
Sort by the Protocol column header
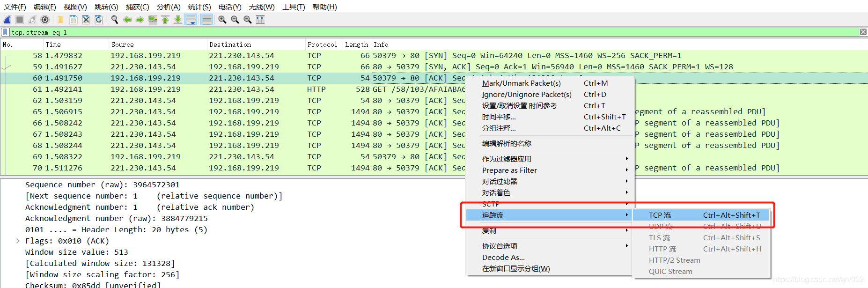tap(324, 44)
